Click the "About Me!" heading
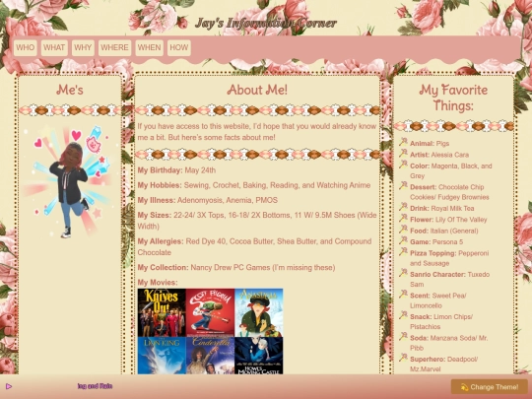Viewport: 532px width, 399px height. tap(257, 90)
